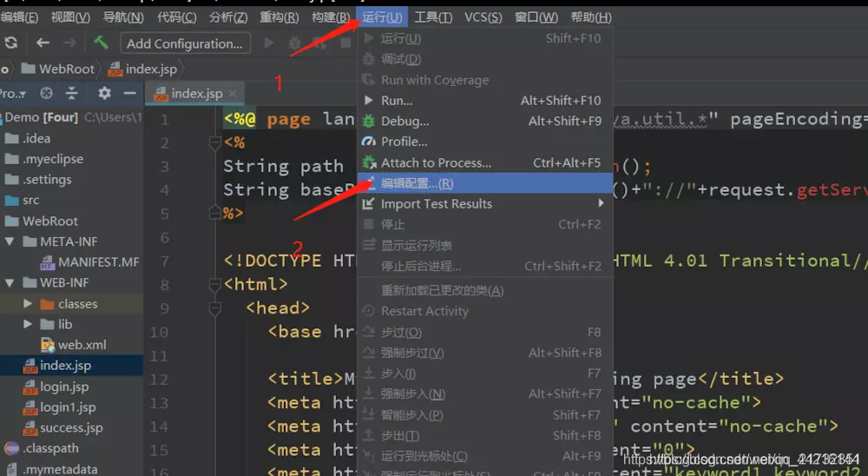Expand the Import Test Results submenu arrow
This screenshot has height=476, width=868.
(x=602, y=203)
